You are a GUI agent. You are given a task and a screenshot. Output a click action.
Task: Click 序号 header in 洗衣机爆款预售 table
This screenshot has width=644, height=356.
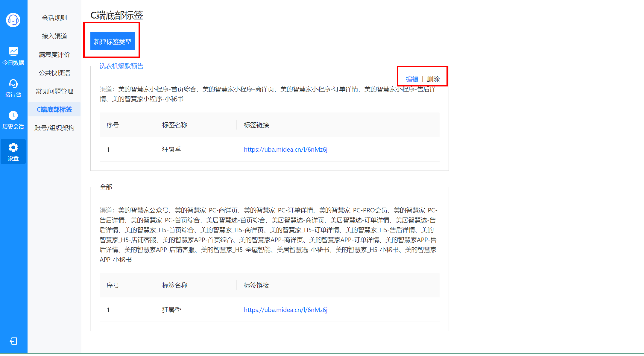click(x=113, y=125)
